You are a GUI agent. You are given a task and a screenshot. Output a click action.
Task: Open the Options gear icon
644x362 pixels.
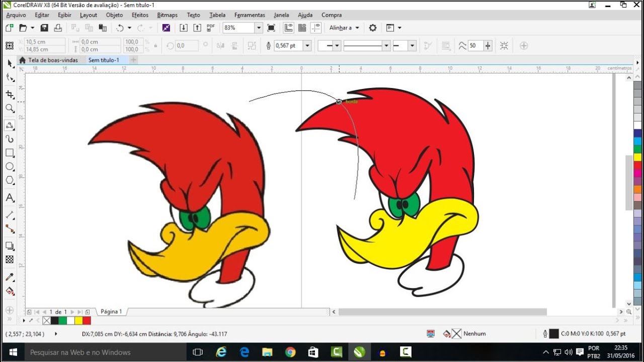[373, 28]
